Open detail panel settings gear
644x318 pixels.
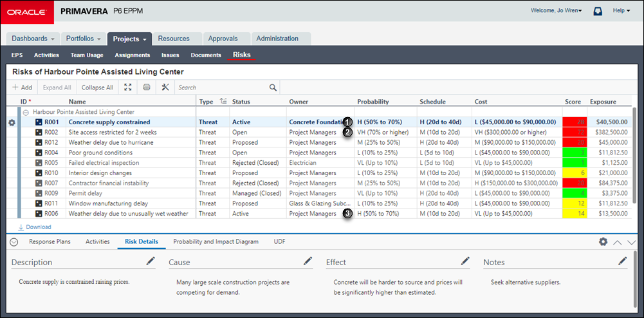(x=603, y=242)
